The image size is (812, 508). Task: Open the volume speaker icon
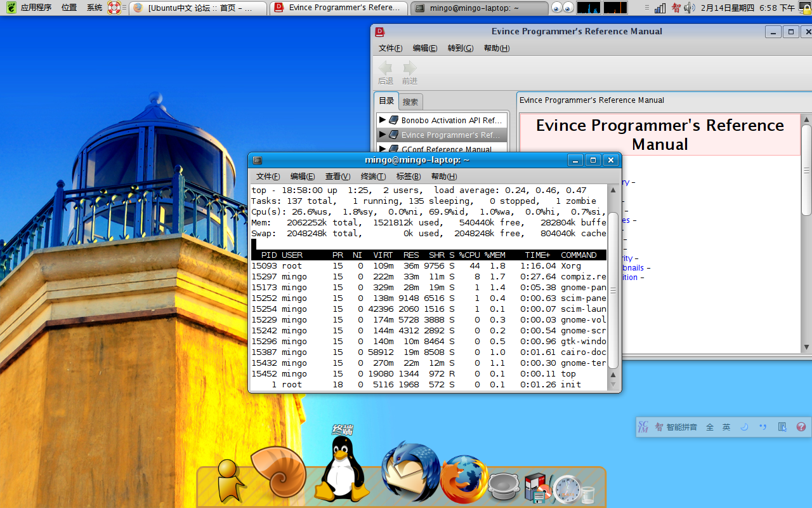690,8
